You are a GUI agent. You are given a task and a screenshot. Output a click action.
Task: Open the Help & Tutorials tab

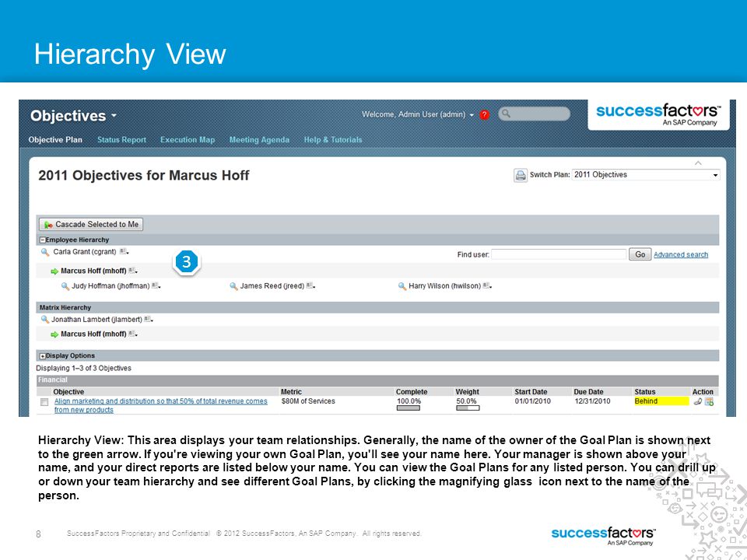coord(333,139)
